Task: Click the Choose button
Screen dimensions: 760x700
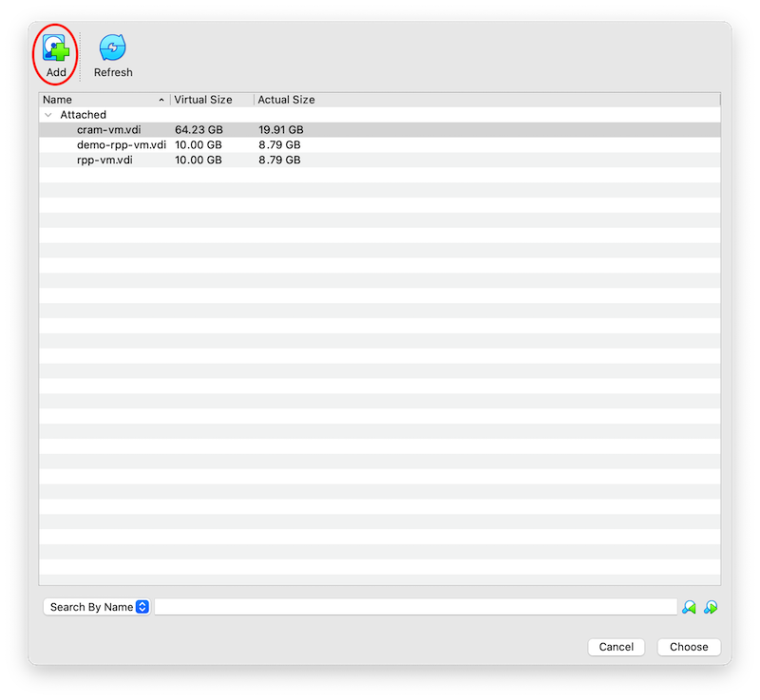Action: [688, 647]
